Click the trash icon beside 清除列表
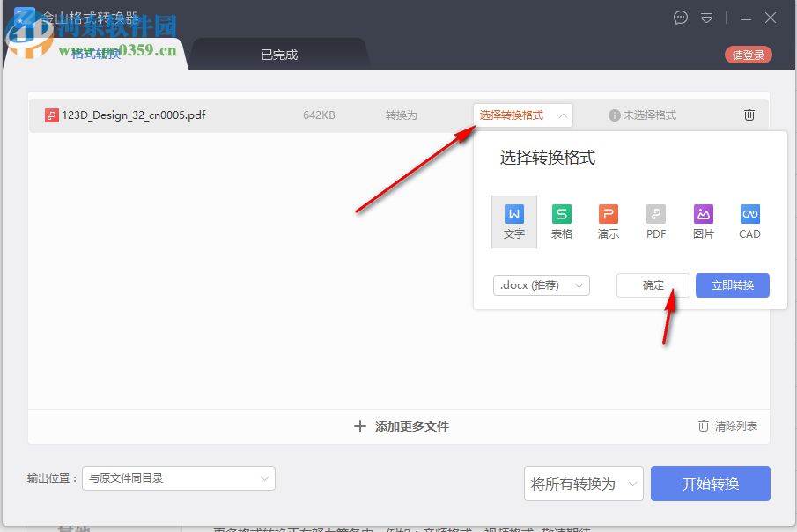The height and width of the screenshot is (532, 797). 704,425
